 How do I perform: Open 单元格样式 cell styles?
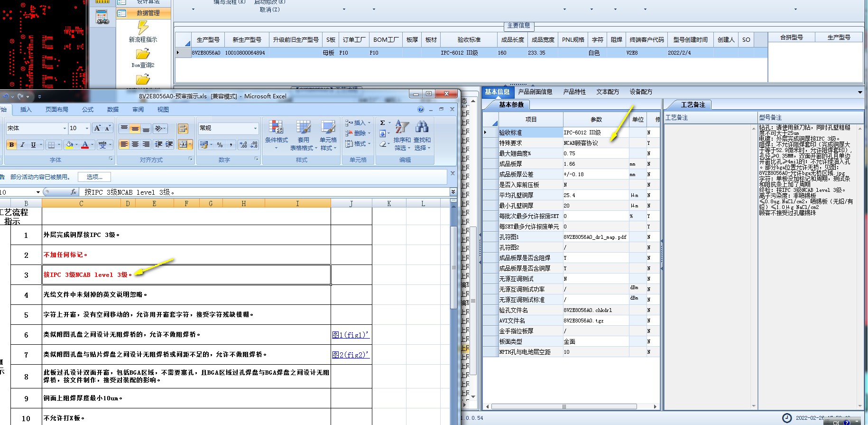pyautogui.click(x=328, y=135)
